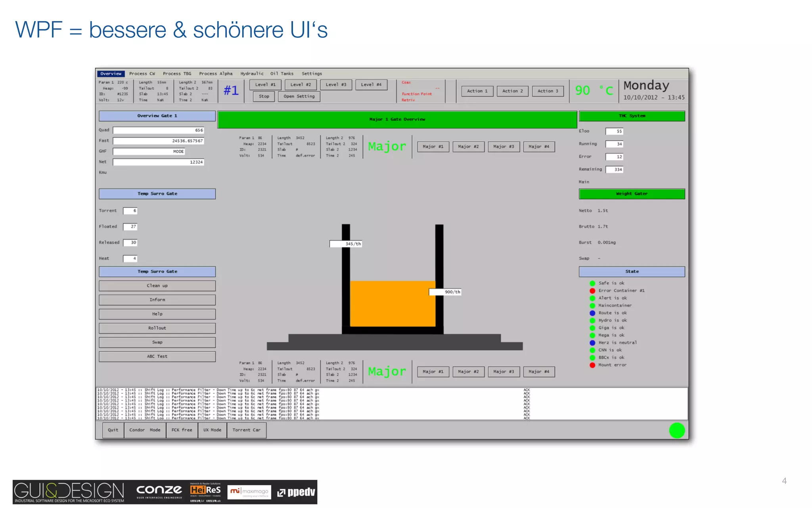
Task: Click the large green status indicator
Action: (677, 431)
